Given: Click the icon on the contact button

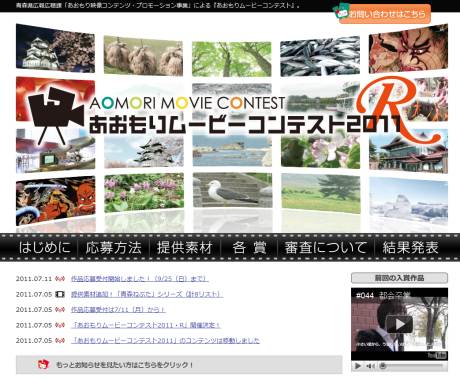Looking at the screenshot, I should click(341, 12).
